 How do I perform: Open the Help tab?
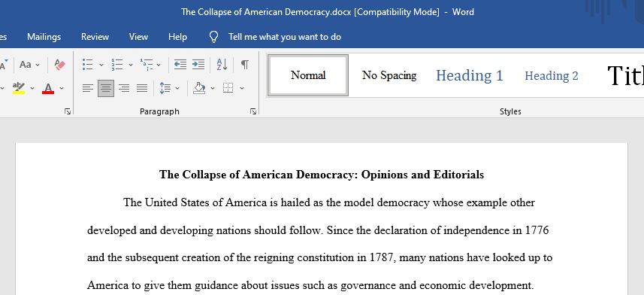[x=177, y=37]
